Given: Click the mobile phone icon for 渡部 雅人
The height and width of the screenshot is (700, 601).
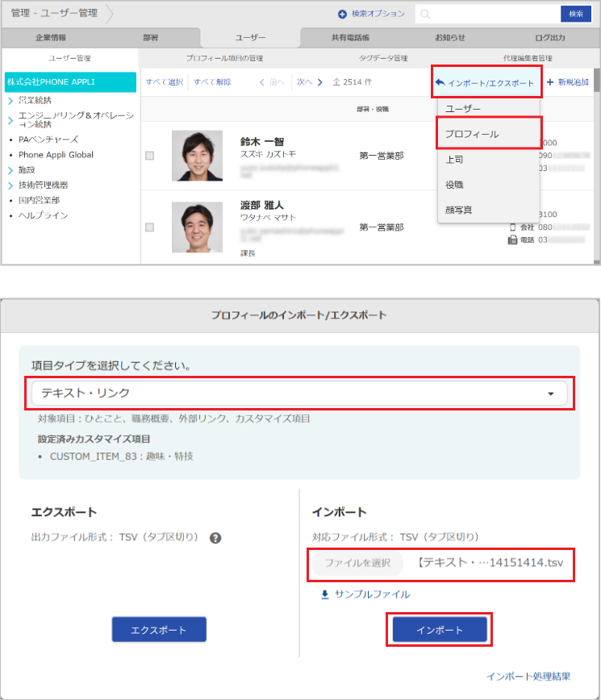Looking at the screenshot, I should pyautogui.click(x=512, y=227).
